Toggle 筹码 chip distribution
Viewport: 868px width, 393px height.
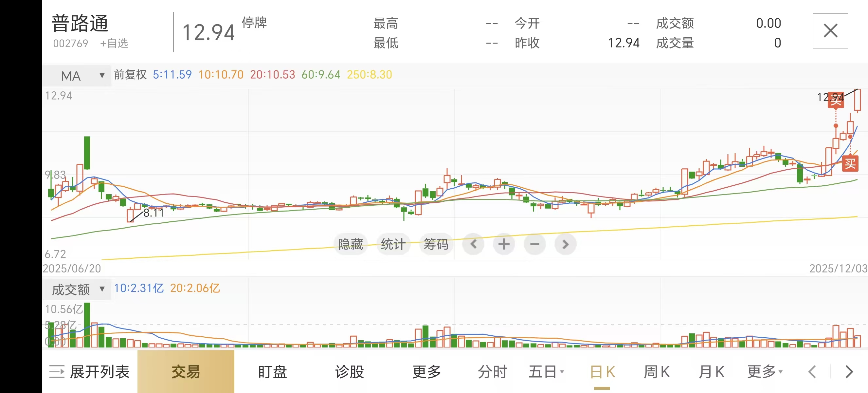[x=436, y=244]
